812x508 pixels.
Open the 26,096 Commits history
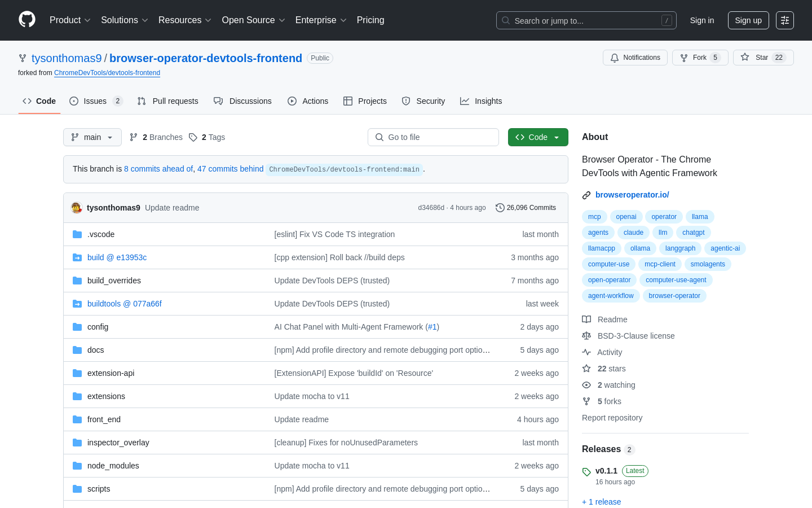tap(526, 208)
